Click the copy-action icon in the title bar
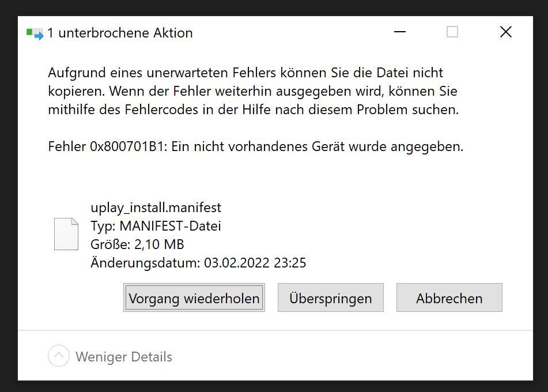 [x=35, y=33]
